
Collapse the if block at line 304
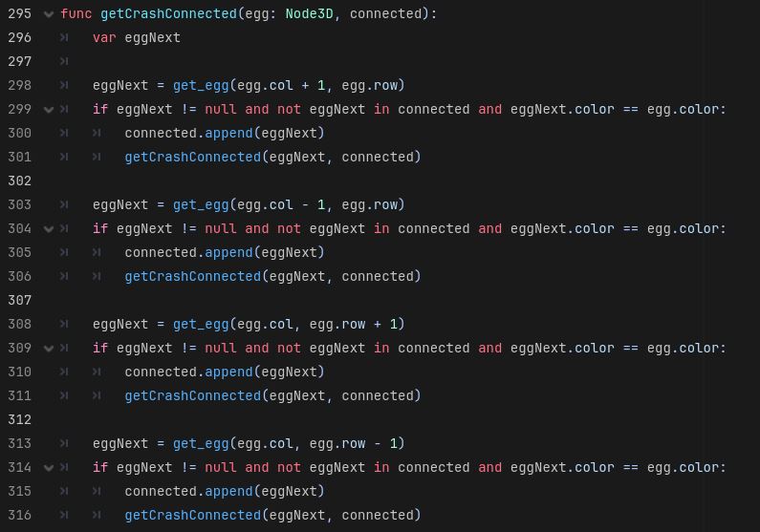coord(49,229)
